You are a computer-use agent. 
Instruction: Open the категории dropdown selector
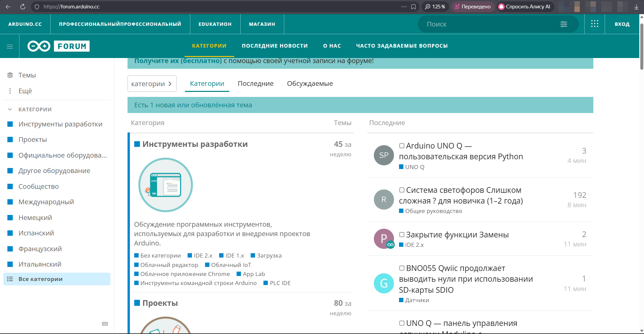[152, 84]
